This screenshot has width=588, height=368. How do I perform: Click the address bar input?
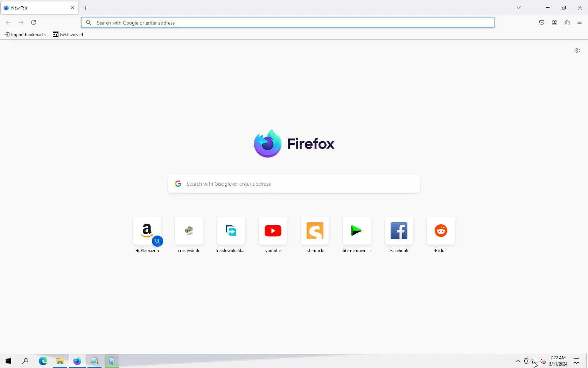pos(288,22)
